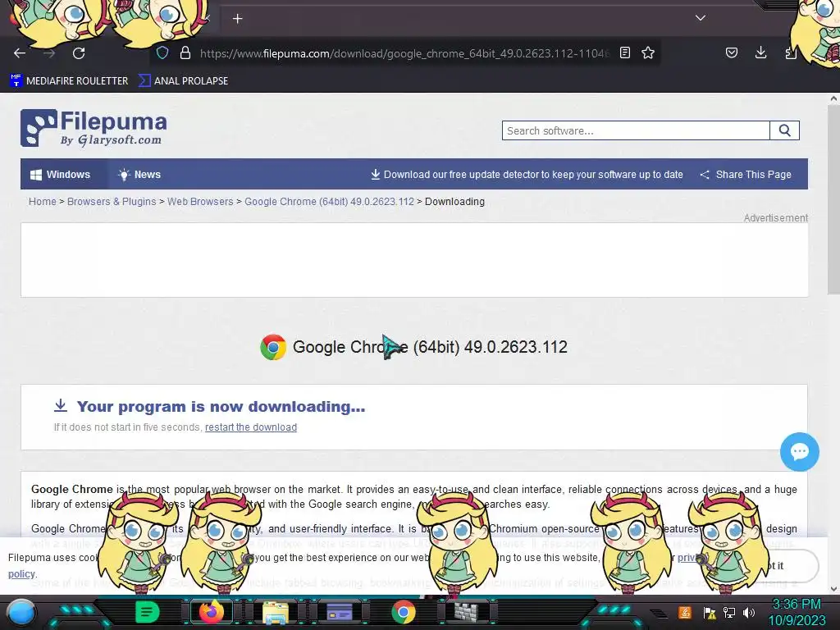Open the brick wall firewall taskbar icon
The image size is (840, 630).
pyautogui.click(x=468, y=612)
